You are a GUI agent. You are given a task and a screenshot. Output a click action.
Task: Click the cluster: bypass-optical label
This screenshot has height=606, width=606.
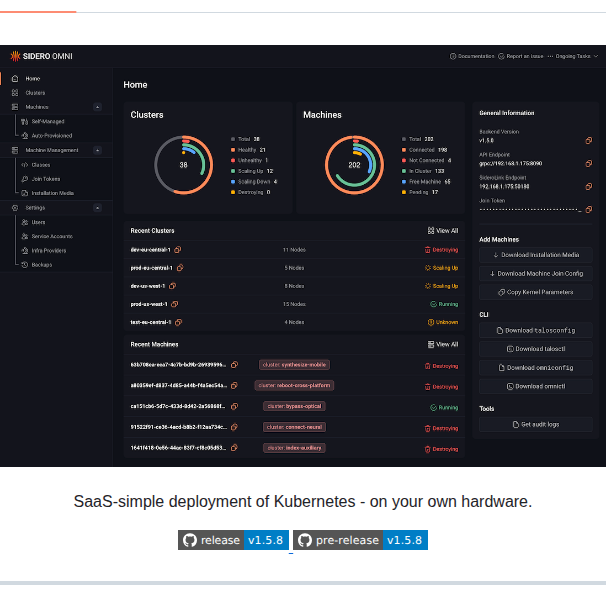pyautogui.click(x=294, y=406)
